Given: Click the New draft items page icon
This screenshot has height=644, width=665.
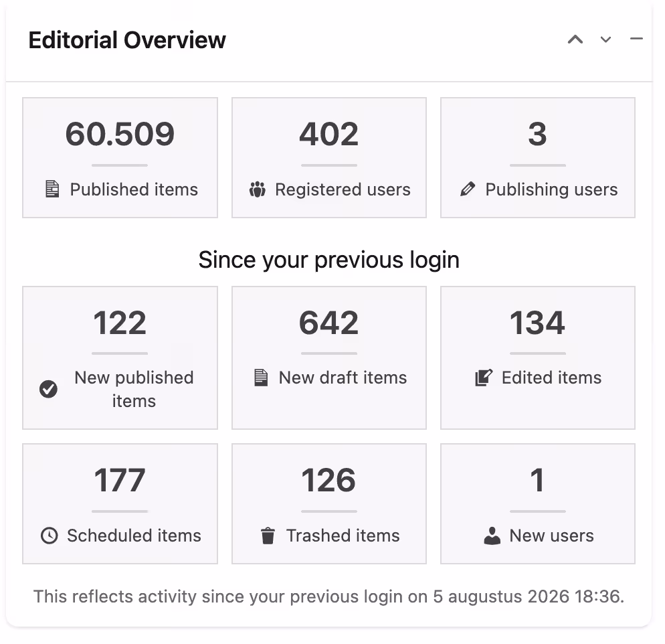Looking at the screenshot, I should (x=261, y=378).
